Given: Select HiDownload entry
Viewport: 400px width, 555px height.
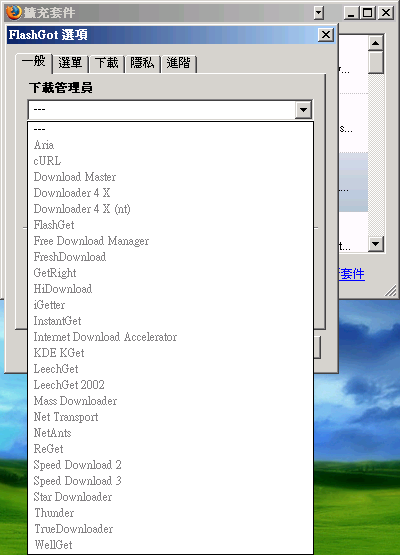Looking at the screenshot, I should tap(170, 289).
